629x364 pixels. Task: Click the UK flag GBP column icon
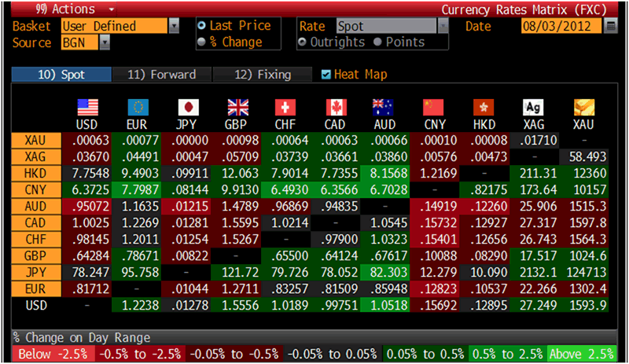(237, 107)
